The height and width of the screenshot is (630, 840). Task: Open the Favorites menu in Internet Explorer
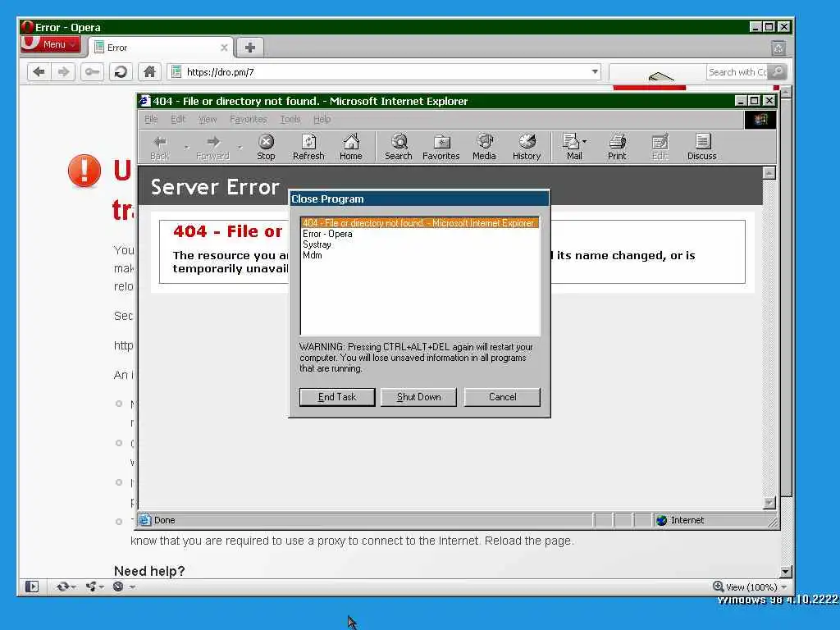(x=248, y=119)
